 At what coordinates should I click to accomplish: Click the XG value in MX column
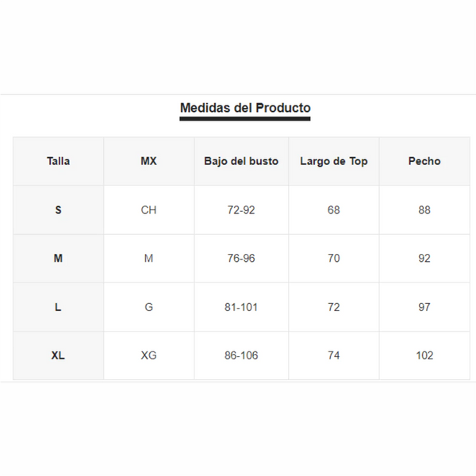149,355
